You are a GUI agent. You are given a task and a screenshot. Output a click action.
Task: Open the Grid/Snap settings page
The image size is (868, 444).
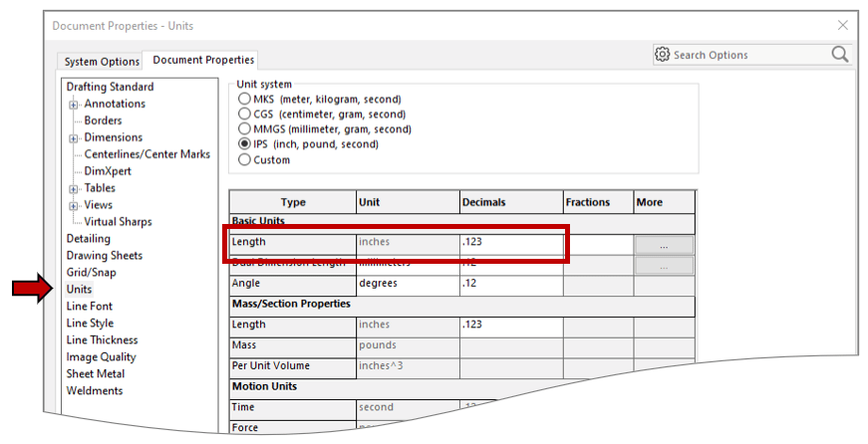point(91,273)
